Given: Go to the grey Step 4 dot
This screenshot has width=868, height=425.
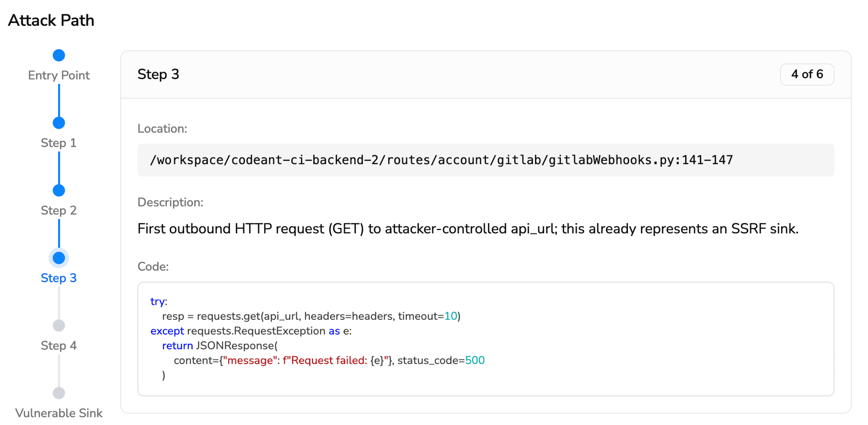Looking at the screenshot, I should tap(59, 325).
